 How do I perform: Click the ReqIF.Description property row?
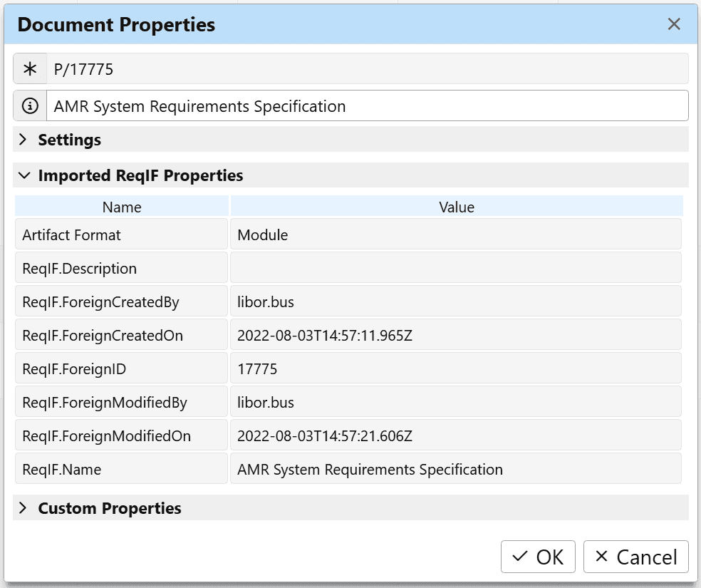coord(121,268)
